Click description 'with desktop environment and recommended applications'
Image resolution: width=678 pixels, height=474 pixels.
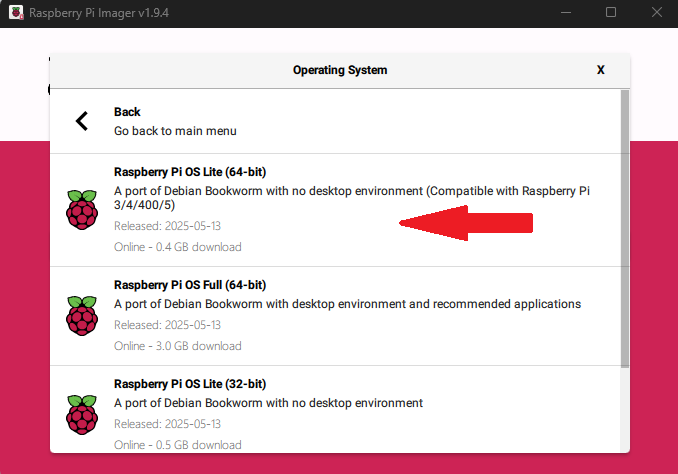tap(347, 304)
